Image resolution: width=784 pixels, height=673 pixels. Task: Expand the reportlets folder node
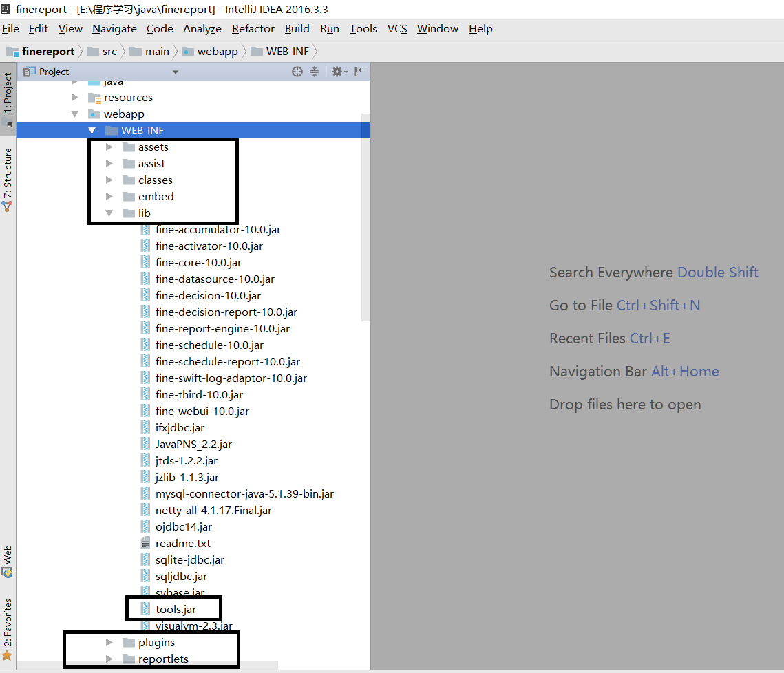[x=109, y=659]
